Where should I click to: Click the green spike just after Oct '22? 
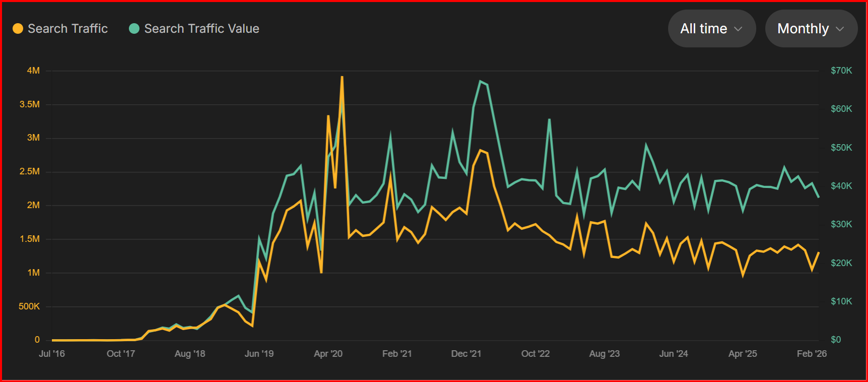tap(549, 119)
